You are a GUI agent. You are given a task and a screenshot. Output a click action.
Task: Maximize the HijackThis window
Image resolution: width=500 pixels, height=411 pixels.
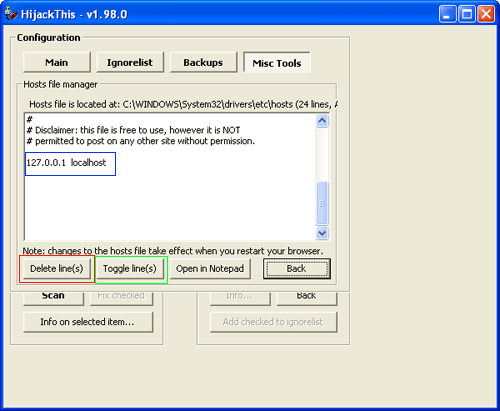pyautogui.click(x=467, y=14)
